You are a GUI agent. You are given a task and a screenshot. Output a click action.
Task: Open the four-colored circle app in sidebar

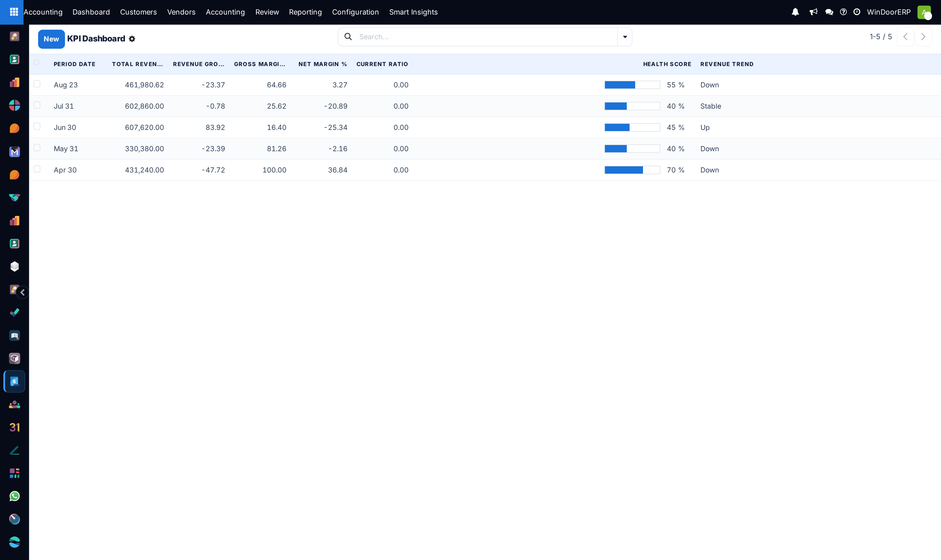tap(14, 105)
